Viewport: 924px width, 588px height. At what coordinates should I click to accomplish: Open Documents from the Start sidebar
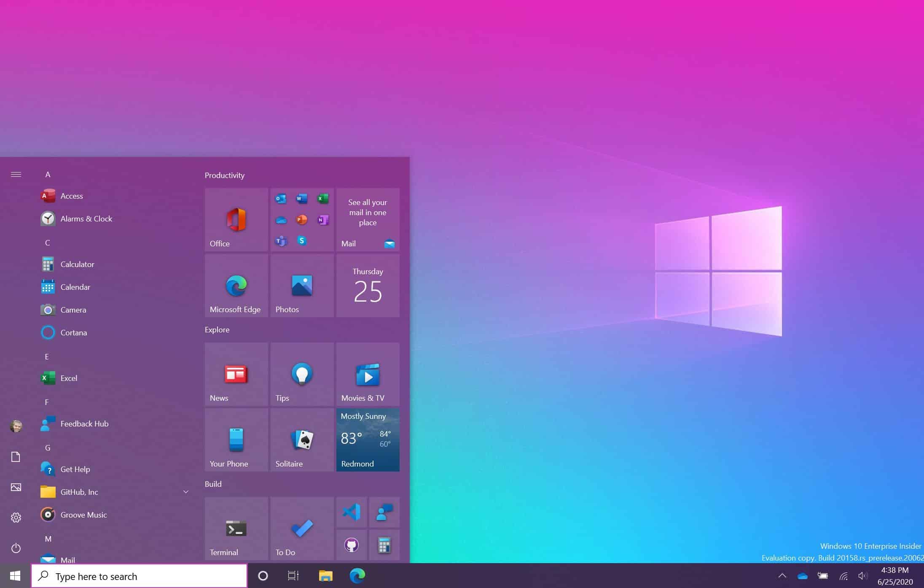16,457
